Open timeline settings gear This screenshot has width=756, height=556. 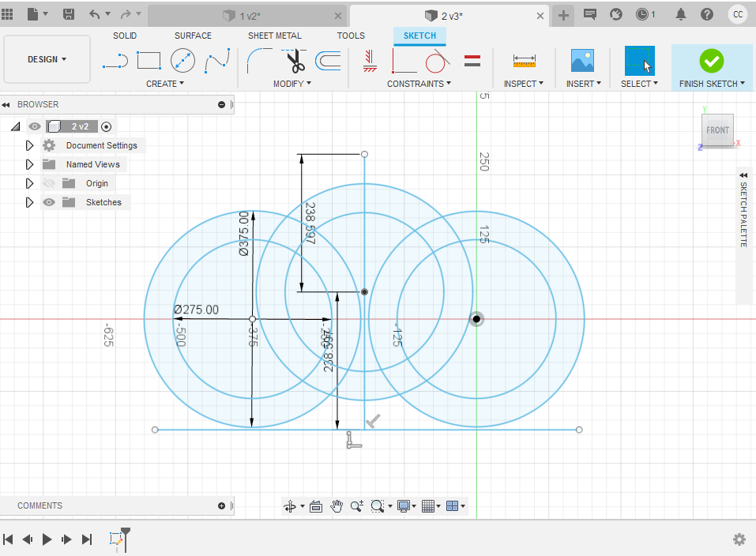(x=739, y=539)
